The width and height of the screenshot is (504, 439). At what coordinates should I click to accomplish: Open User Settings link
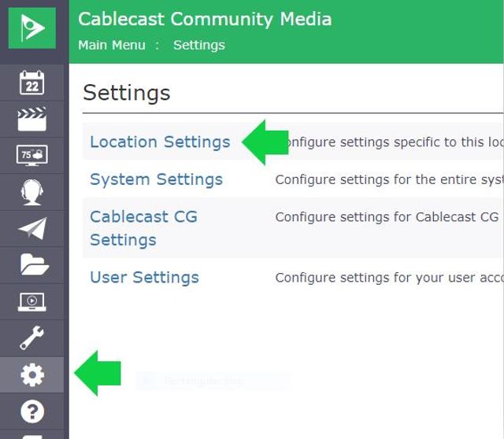(144, 277)
